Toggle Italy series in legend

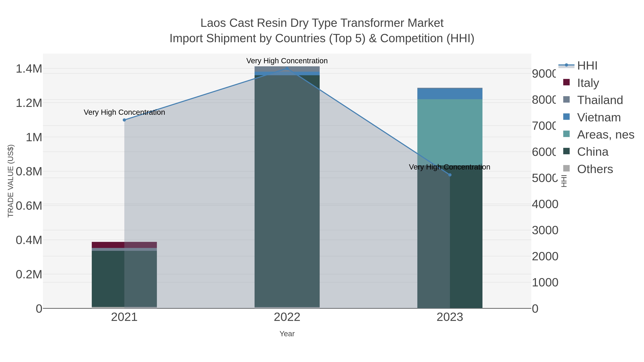(581, 83)
